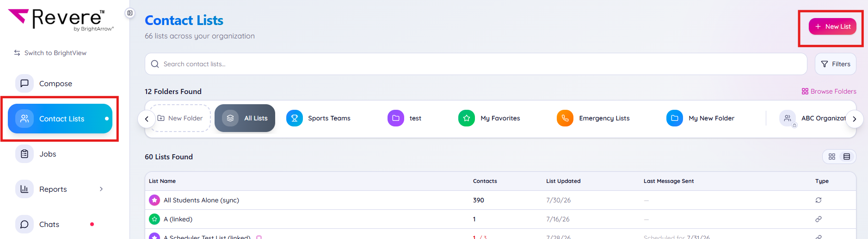
Task: Select the Emergency Lists folder
Action: [x=593, y=118]
